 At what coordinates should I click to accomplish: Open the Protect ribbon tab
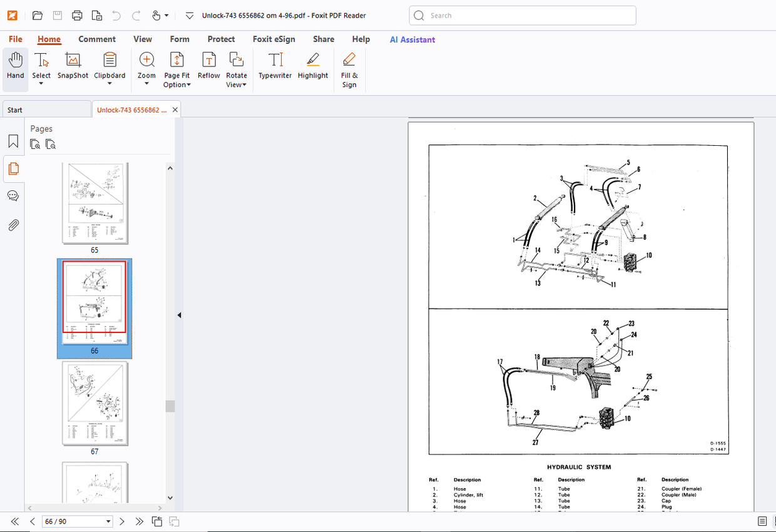(221, 39)
